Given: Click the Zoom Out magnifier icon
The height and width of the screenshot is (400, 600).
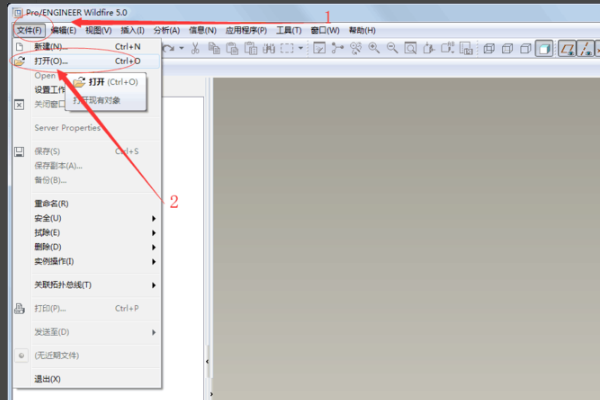Looking at the screenshot, I should tap(392, 47).
